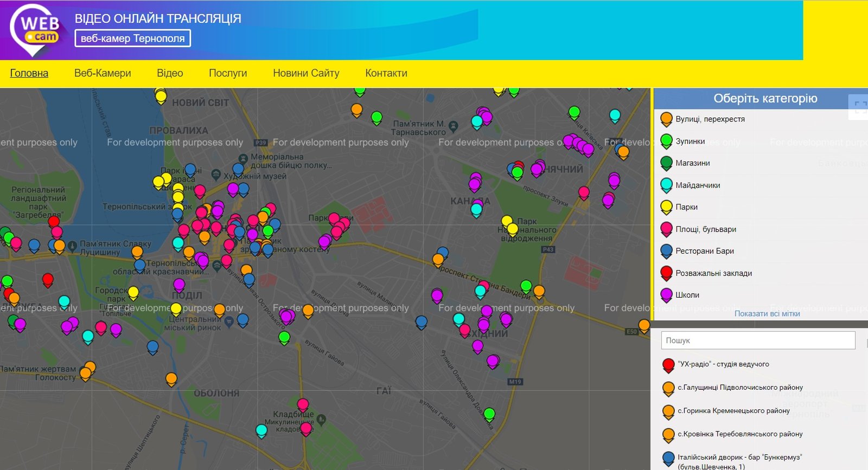This screenshot has width=868, height=470.
Task: Click the WEB cam site logo
Action: coord(35,30)
